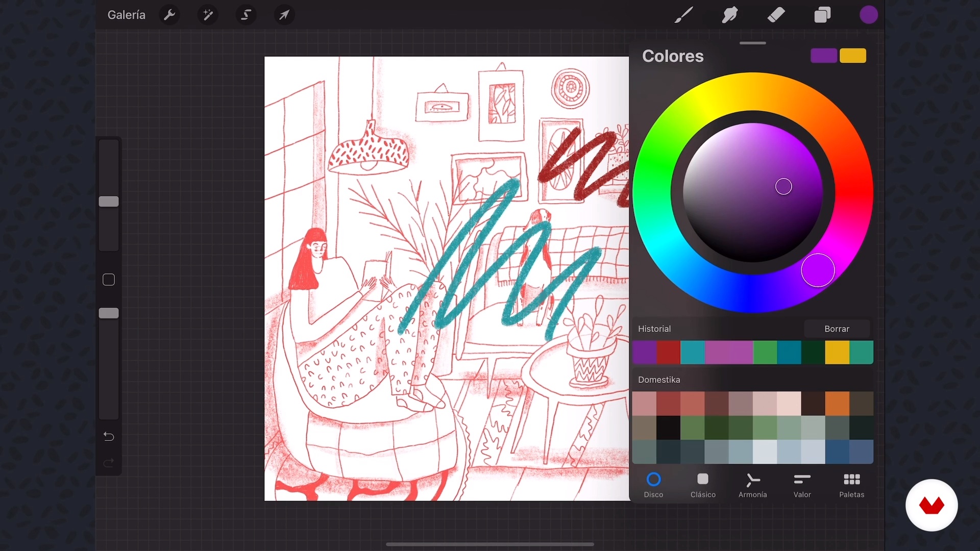Tap the square modify button in sidebar
The image size is (980, 551).
click(x=109, y=280)
